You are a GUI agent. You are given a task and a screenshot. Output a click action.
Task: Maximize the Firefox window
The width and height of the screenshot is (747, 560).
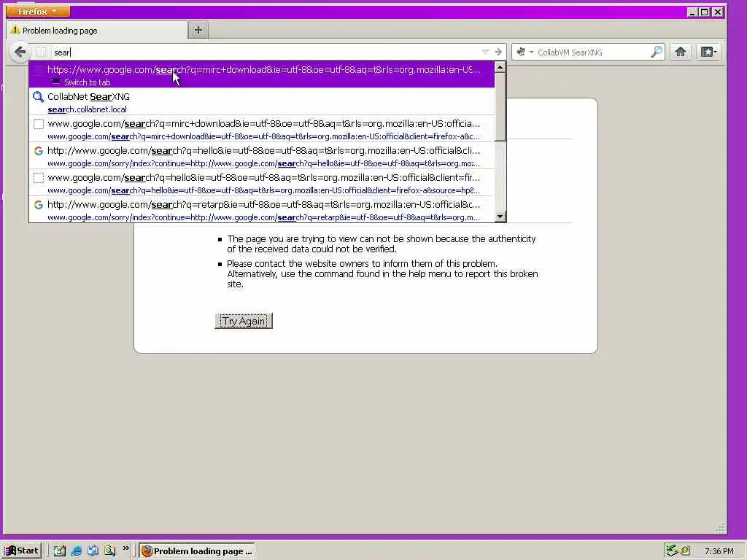(x=705, y=12)
